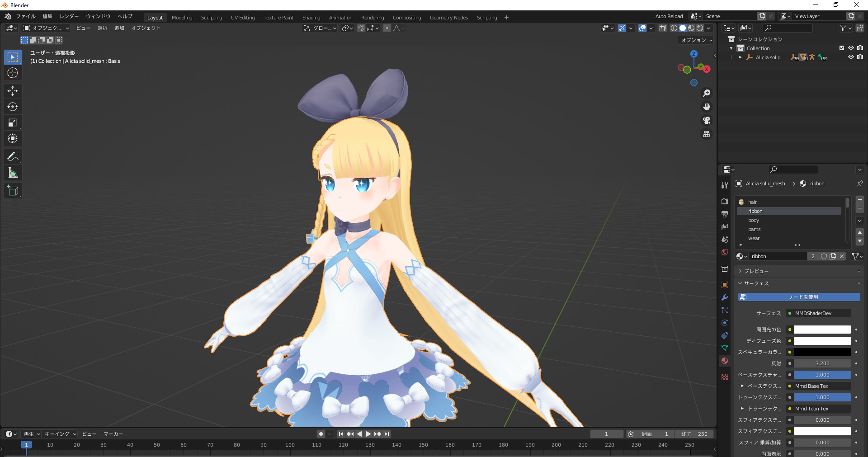Select the Rotate tool in the toolbar

coord(13,107)
